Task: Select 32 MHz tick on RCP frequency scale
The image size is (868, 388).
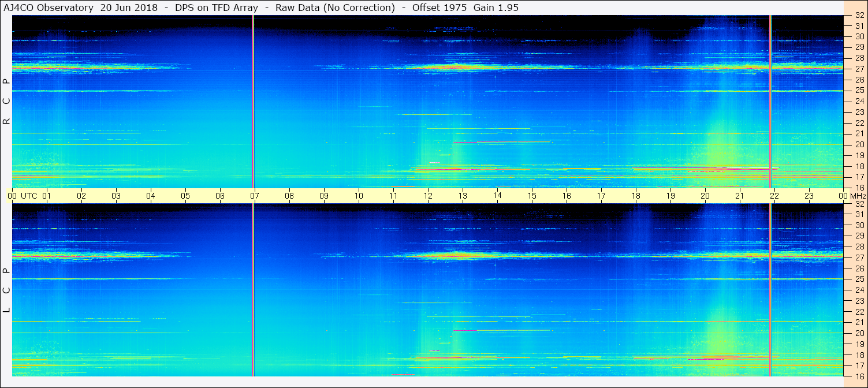Action: pos(859,15)
